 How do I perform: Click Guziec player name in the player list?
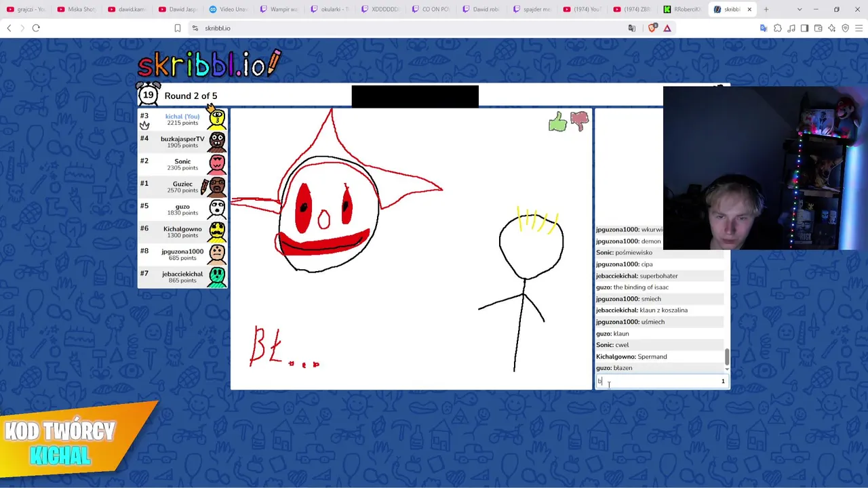pos(182,184)
